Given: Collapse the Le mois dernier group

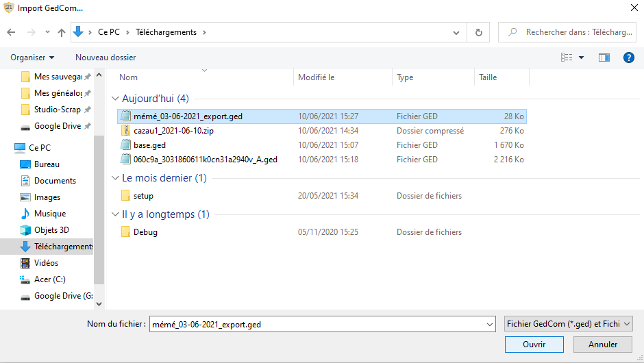Looking at the screenshot, I should click(x=115, y=178).
